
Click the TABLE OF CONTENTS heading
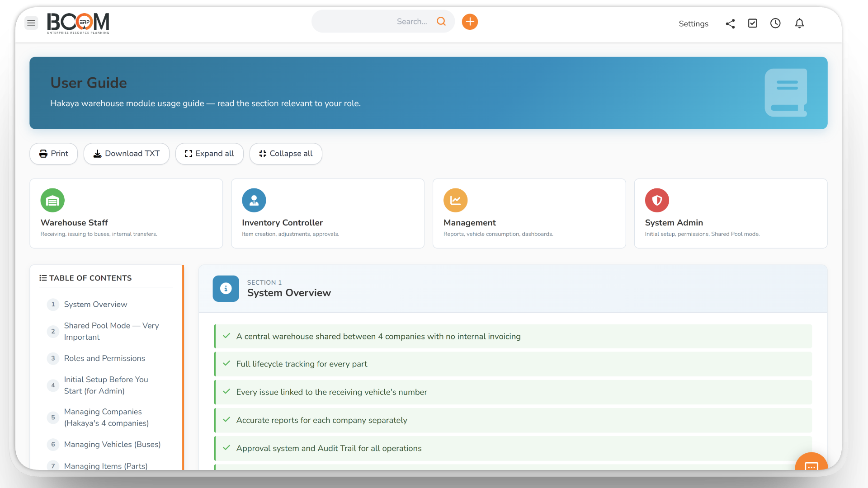point(90,278)
